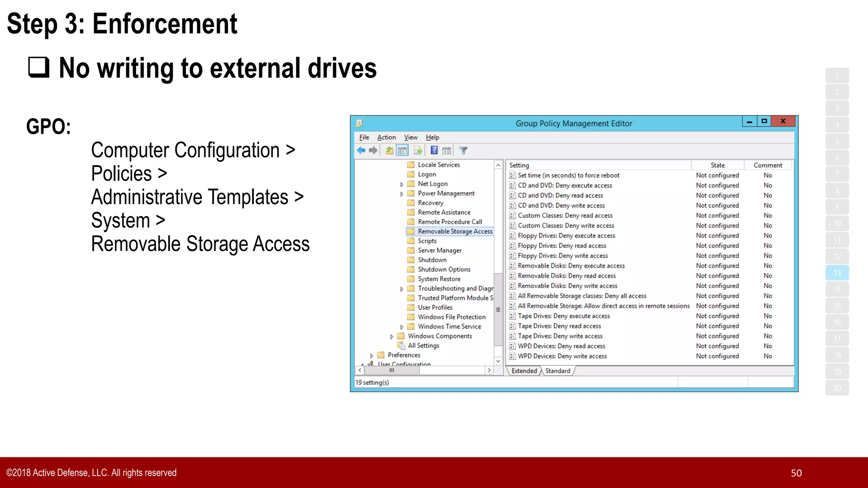The height and width of the screenshot is (488, 868).
Task: Click the Filter funnel toolbar icon
Action: point(463,150)
